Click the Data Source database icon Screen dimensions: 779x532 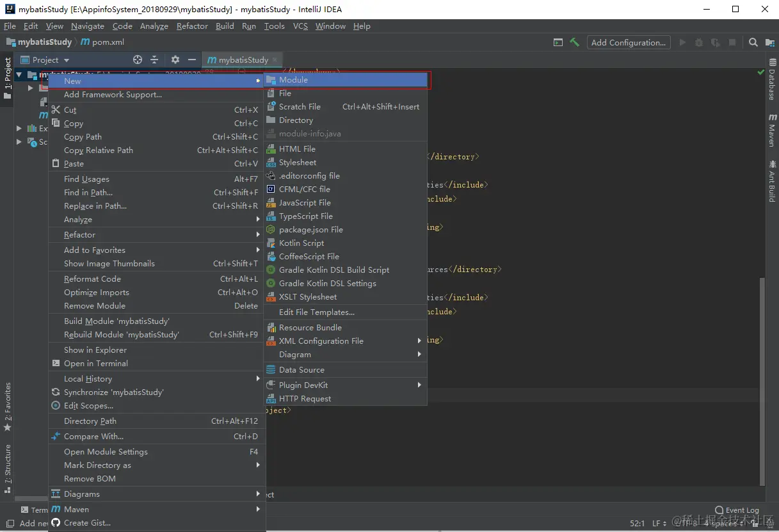click(271, 370)
